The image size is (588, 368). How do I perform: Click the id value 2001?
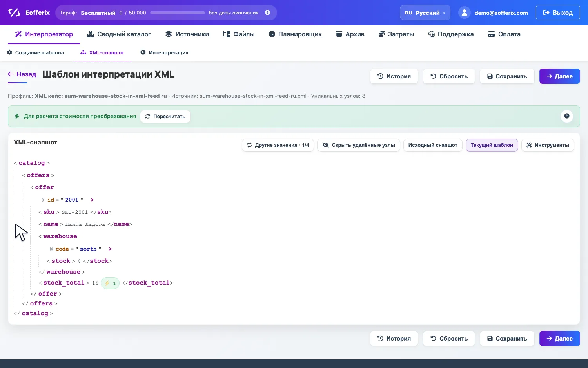point(72,200)
